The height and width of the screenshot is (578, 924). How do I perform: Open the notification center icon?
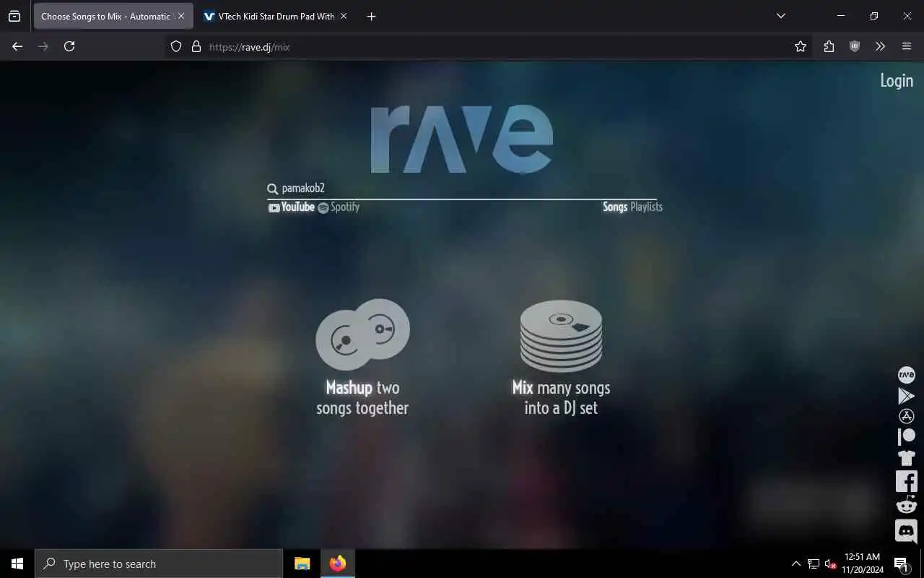(x=901, y=564)
